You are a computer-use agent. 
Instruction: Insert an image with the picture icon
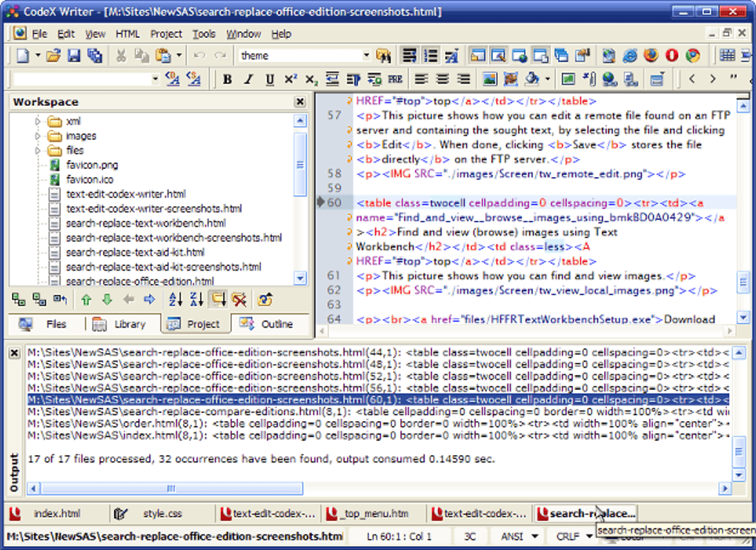(490, 79)
